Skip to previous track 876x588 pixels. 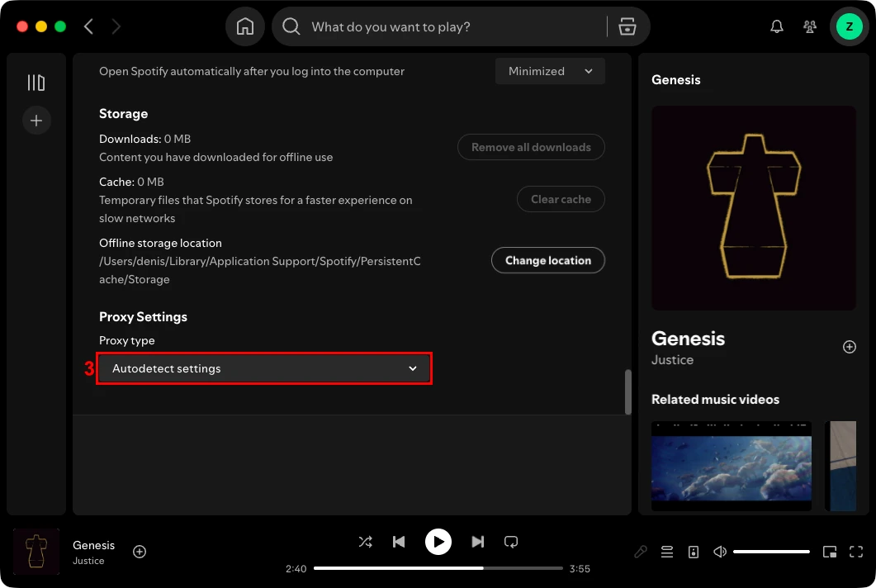click(x=399, y=542)
